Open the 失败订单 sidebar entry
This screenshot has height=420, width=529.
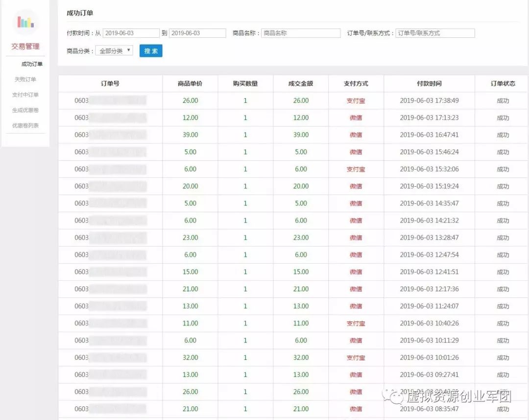point(25,79)
